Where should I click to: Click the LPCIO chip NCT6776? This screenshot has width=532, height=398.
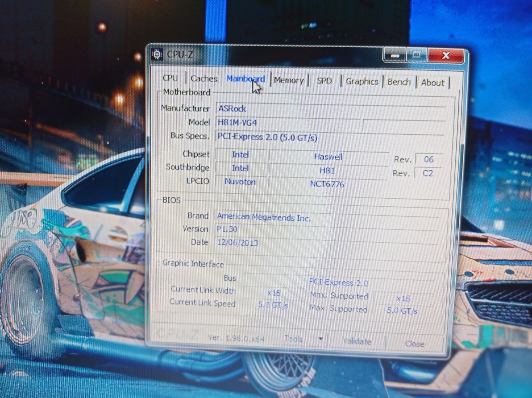(327, 184)
